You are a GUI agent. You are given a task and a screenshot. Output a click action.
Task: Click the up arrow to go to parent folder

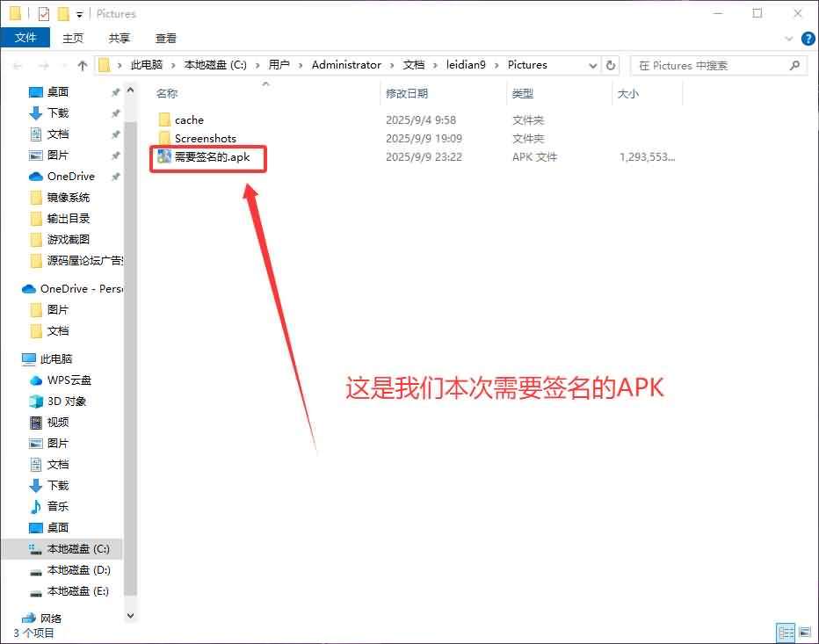[82, 65]
